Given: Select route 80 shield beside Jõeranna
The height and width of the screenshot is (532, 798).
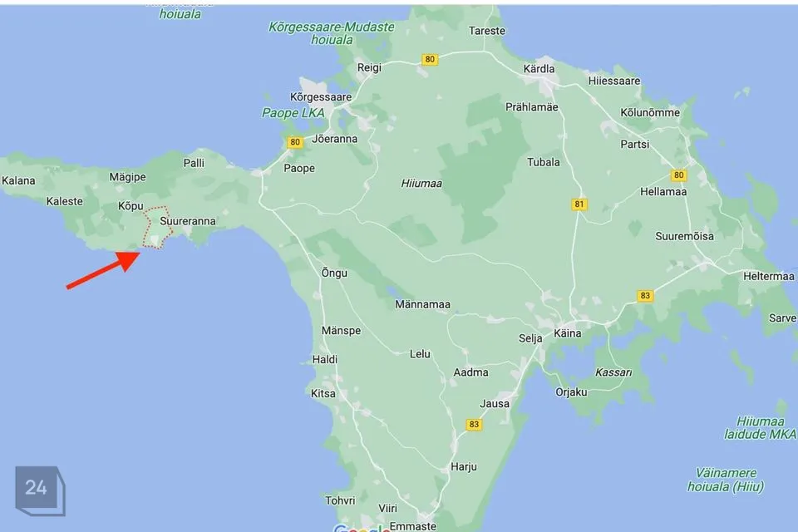Looking at the screenshot, I should 294,142.
